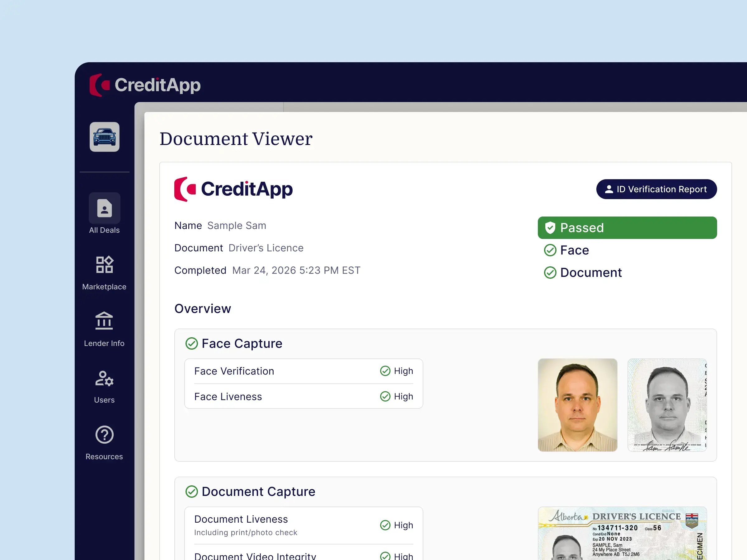Image resolution: width=747 pixels, height=560 pixels.
Task: Click the Resources help icon
Action: (x=104, y=435)
